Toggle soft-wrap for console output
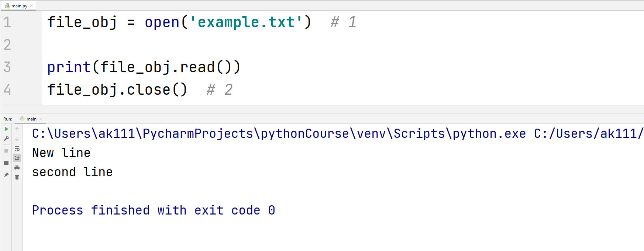Image resolution: width=644 pixels, height=251 pixels. click(x=17, y=149)
